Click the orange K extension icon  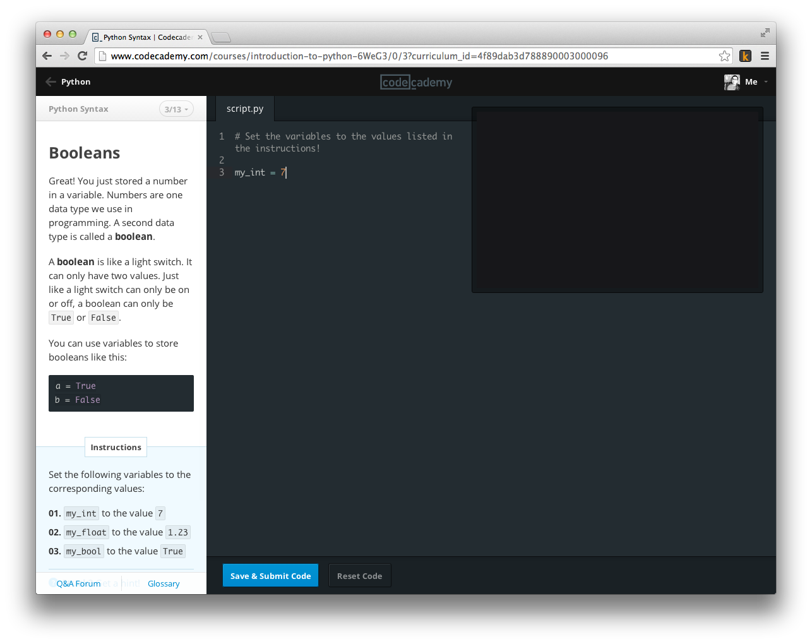745,56
